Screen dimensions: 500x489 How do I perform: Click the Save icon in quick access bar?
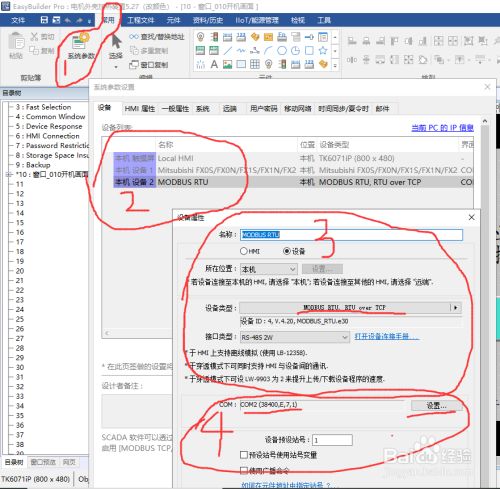[x=44, y=20]
